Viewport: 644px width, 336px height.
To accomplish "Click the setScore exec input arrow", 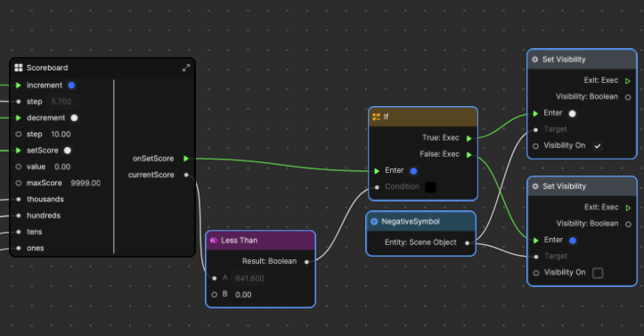I will point(19,151).
